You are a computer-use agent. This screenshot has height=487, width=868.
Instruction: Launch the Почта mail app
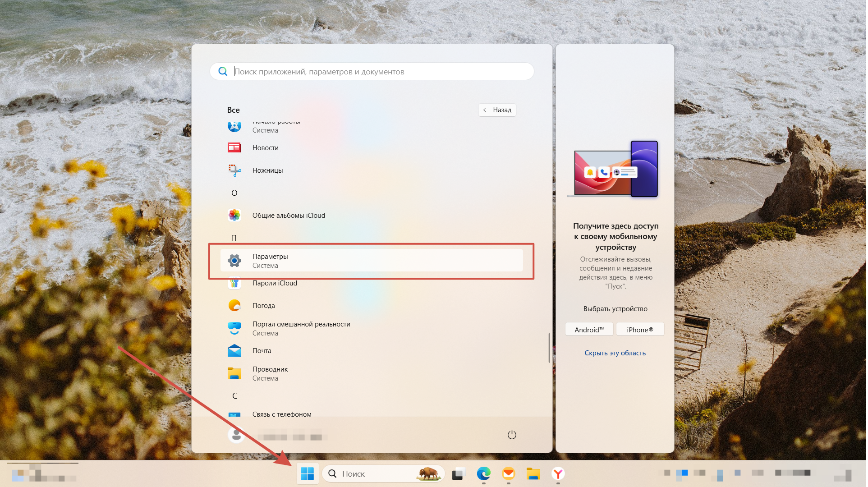click(262, 351)
